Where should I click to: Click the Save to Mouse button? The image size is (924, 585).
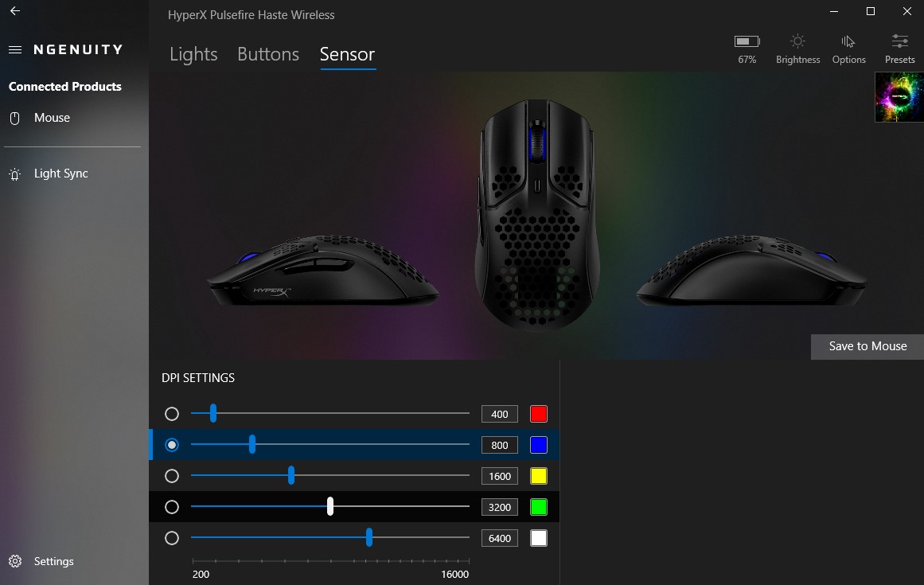pos(867,346)
